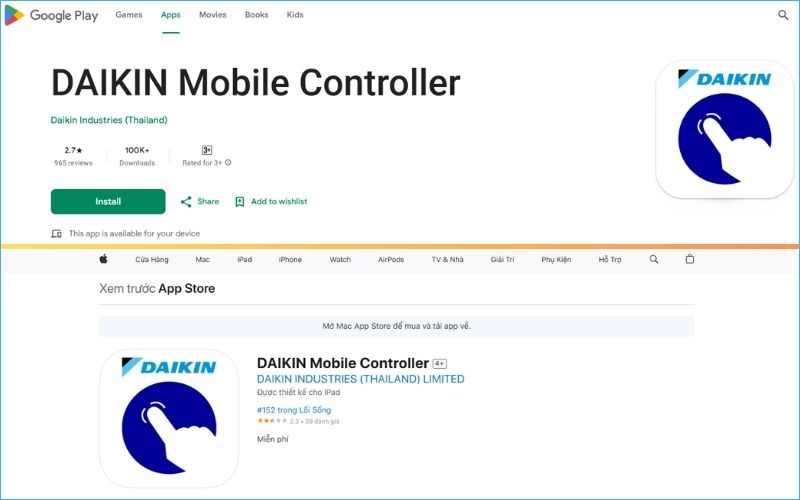Click the DAIKIN app icon on Google Play
This screenshot has width=800, height=500.
pos(724,129)
